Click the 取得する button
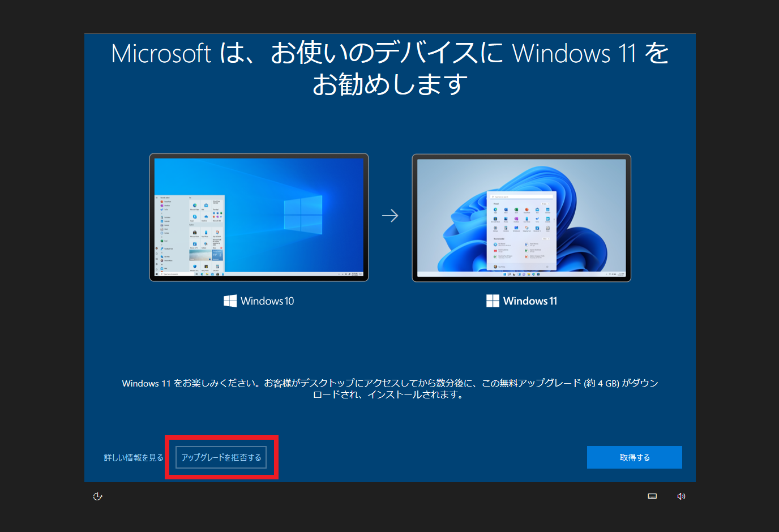This screenshot has height=532, width=779. click(x=635, y=457)
